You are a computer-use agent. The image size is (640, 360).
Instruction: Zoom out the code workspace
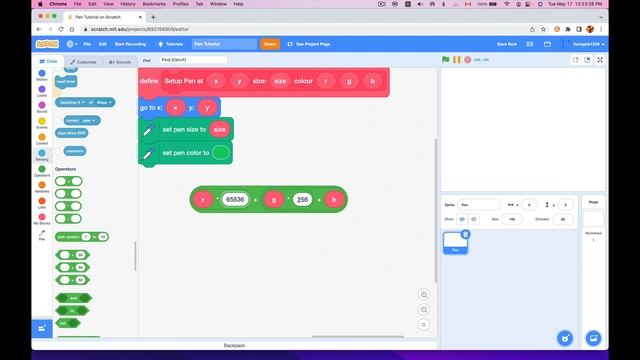point(424,309)
